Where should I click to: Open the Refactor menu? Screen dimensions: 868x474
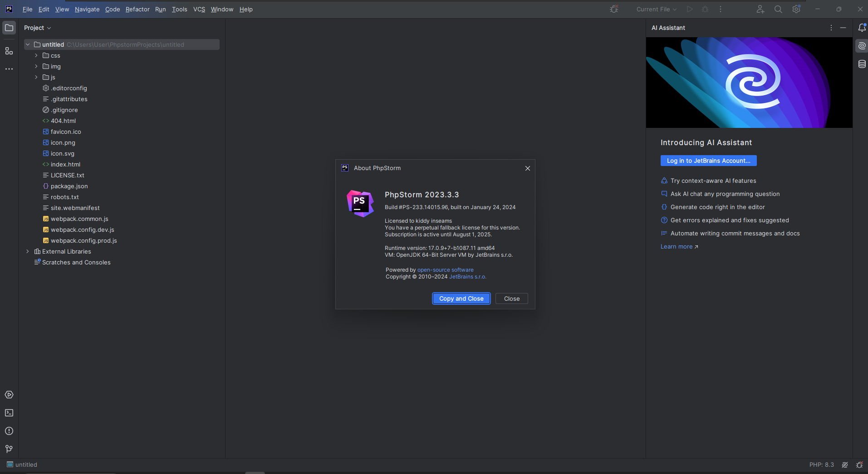(137, 9)
